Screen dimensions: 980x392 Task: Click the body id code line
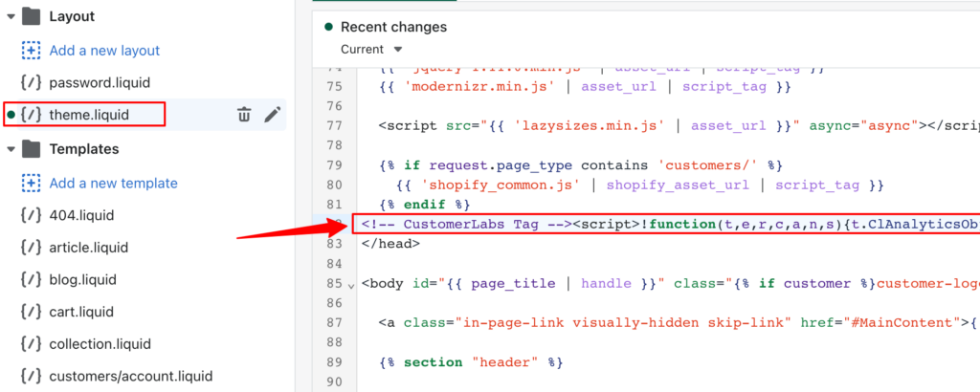[670, 283]
